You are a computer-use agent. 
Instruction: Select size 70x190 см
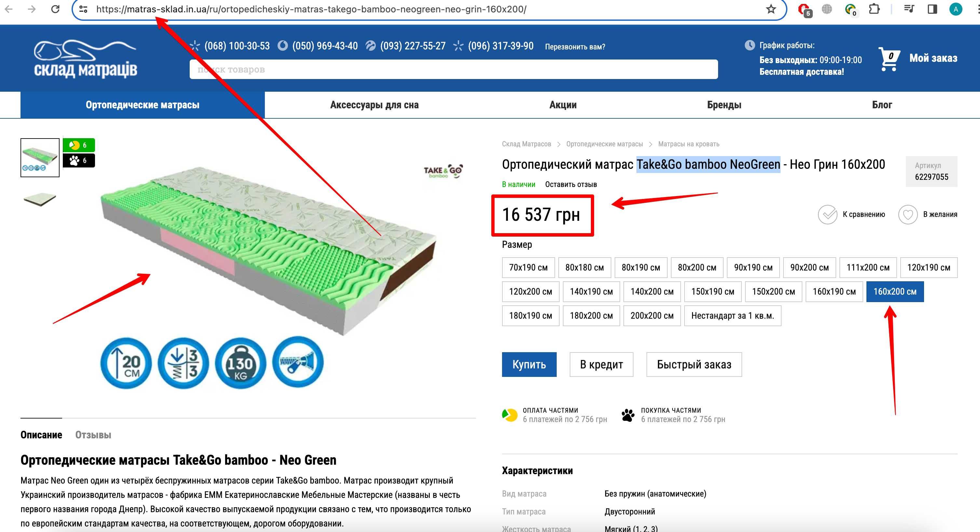coord(528,268)
